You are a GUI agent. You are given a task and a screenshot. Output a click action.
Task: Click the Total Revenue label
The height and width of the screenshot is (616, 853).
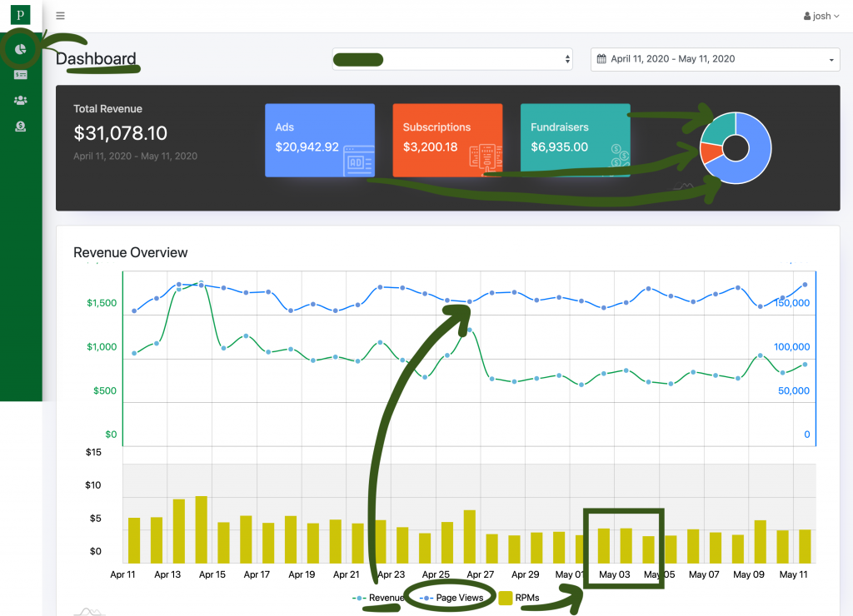tap(107, 109)
